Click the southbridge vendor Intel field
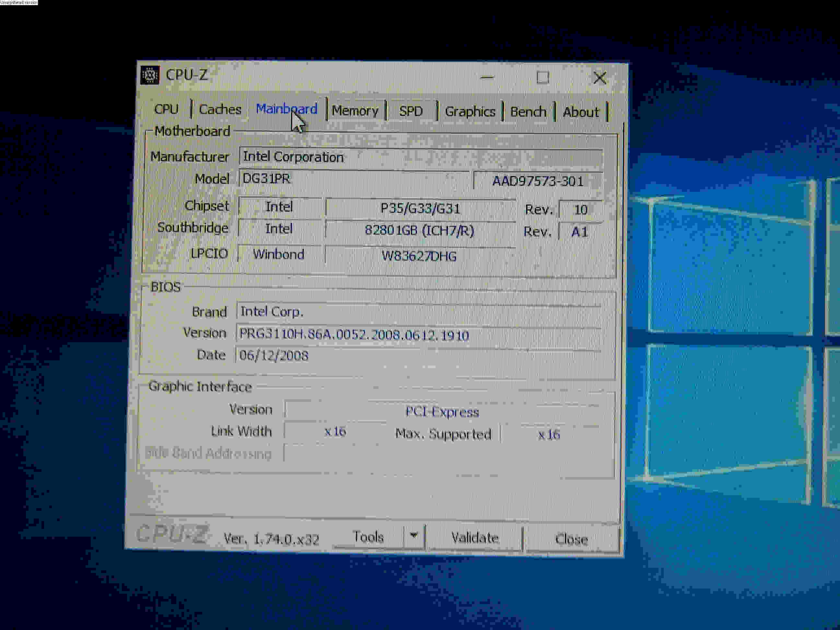Image resolution: width=840 pixels, height=630 pixels. click(x=279, y=229)
